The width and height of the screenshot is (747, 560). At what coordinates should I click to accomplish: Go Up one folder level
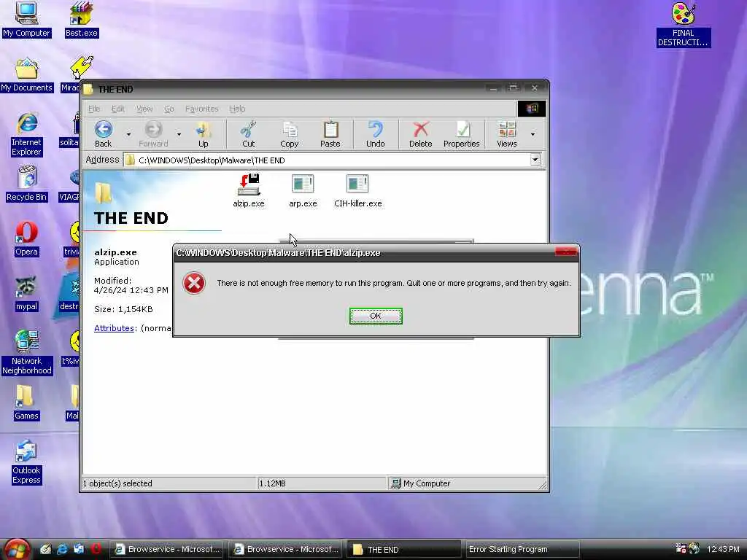(203, 134)
